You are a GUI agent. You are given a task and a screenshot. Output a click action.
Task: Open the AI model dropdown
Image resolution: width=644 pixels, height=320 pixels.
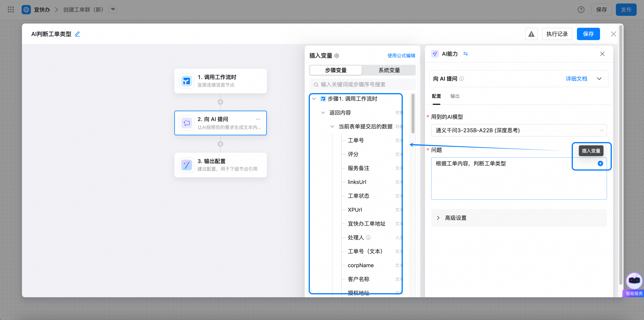coord(519,130)
